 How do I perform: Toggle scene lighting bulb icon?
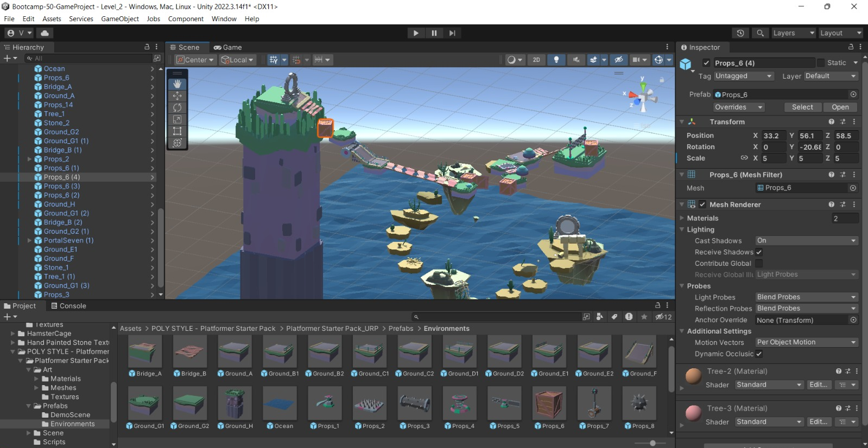(x=556, y=60)
